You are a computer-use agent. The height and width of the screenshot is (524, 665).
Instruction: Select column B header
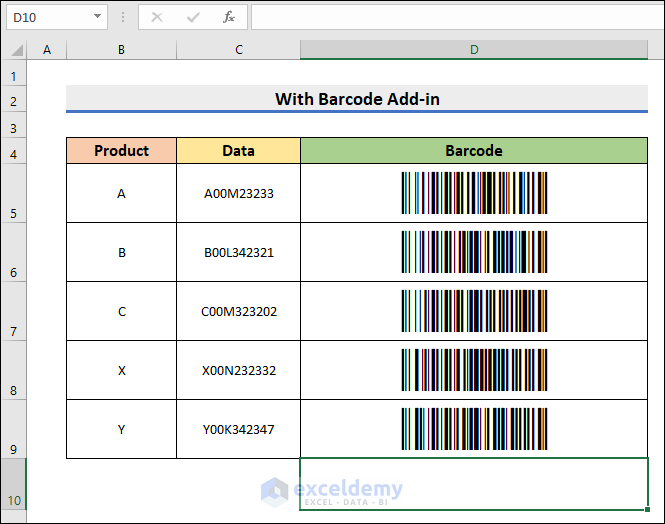[x=121, y=50]
